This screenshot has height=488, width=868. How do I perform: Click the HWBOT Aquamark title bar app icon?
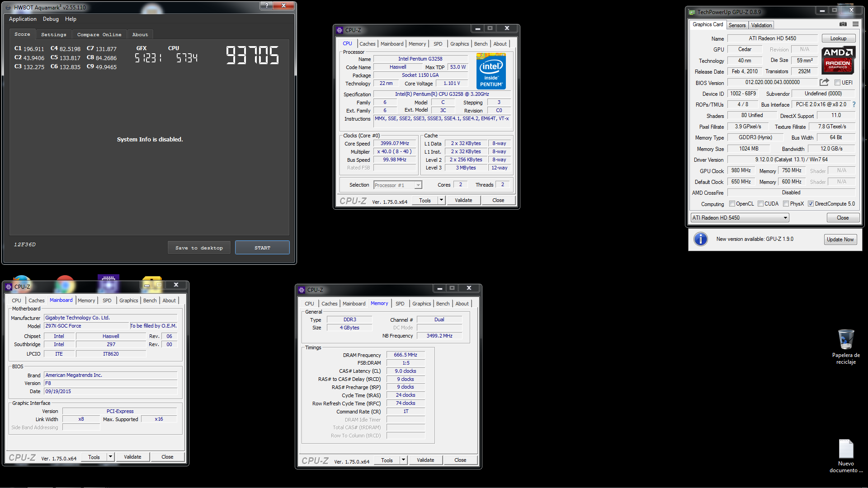click(9, 8)
